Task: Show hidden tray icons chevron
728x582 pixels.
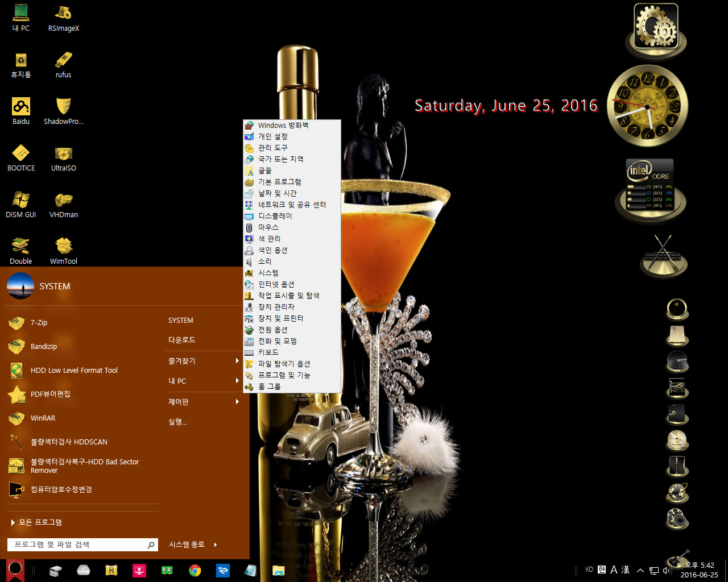Action: [640, 570]
